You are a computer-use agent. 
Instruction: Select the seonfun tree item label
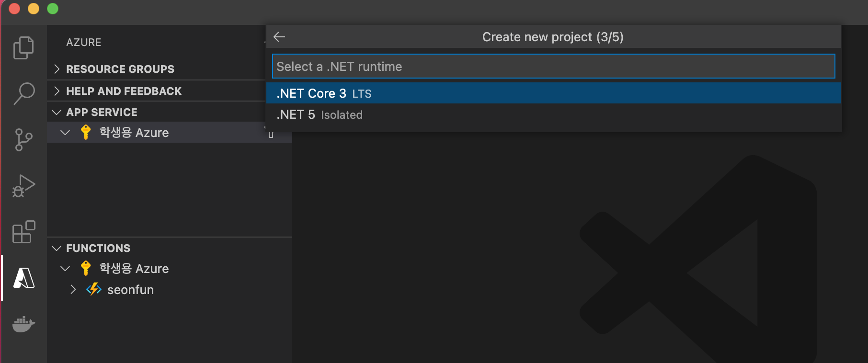(130, 290)
